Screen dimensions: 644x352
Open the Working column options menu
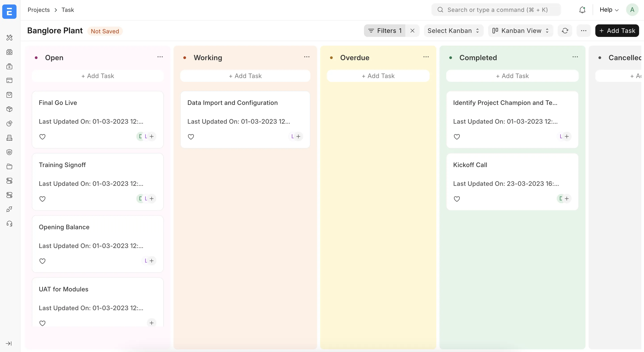pyautogui.click(x=307, y=57)
